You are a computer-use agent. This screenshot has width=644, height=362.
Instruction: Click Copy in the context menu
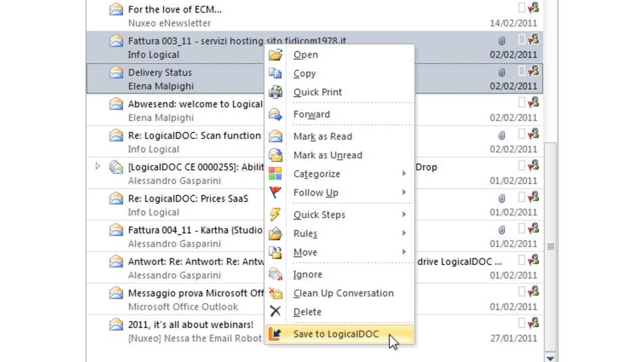pos(304,73)
